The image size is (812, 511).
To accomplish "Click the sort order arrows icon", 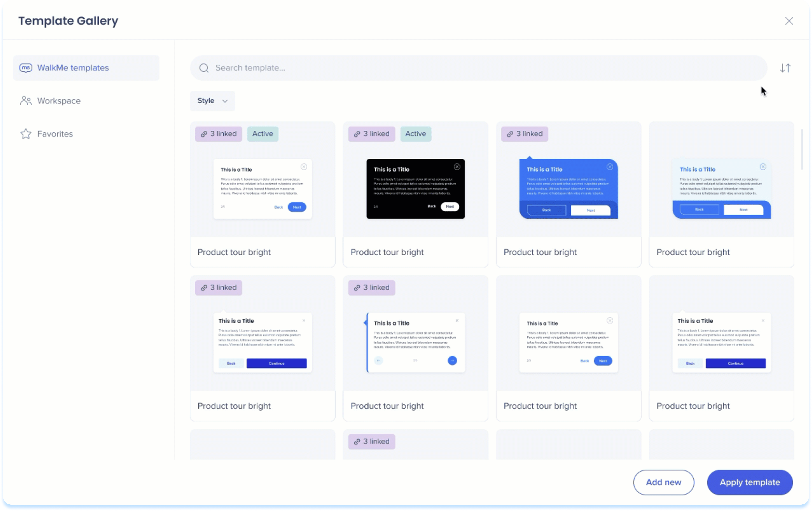I will 785,68.
